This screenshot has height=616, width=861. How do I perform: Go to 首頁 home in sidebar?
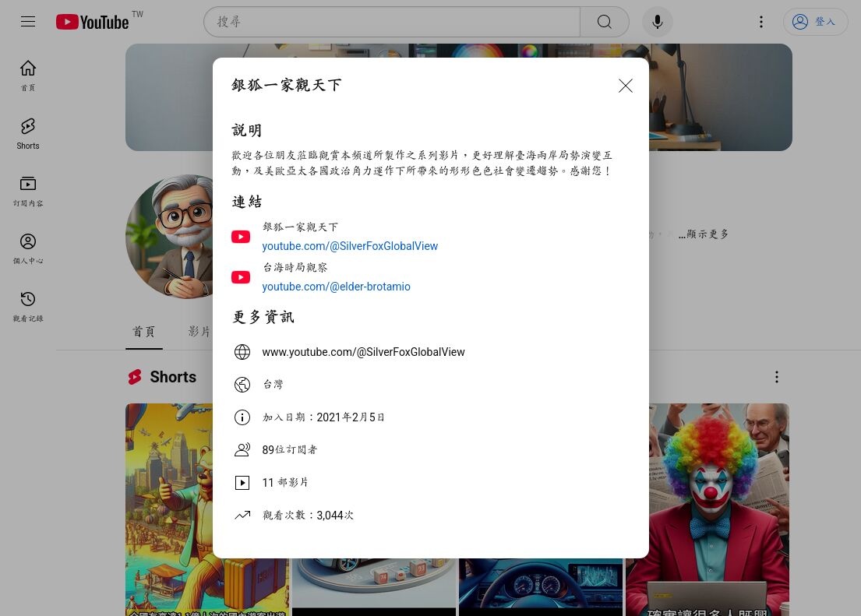click(x=28, y=76)
